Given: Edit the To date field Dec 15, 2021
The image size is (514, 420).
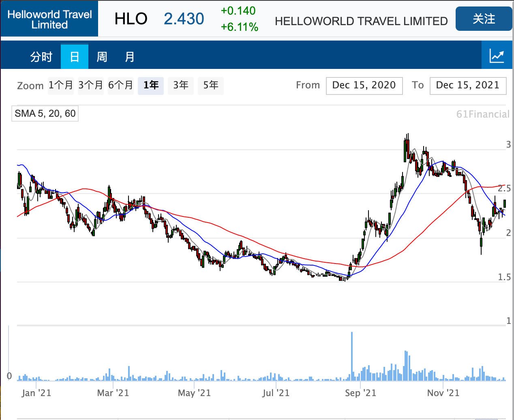Looking at the screenshot, I should pos(468,86).
